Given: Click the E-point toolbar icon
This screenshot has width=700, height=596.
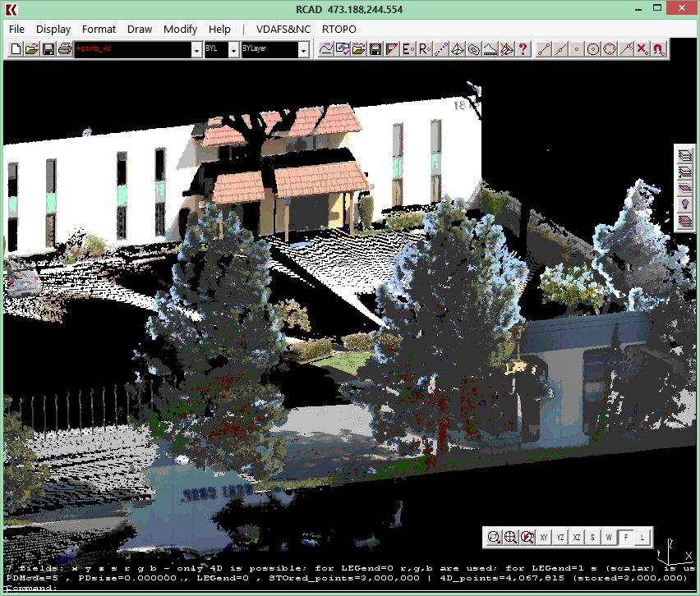Looking at the screenshot, I should click(x=408, y=49).
